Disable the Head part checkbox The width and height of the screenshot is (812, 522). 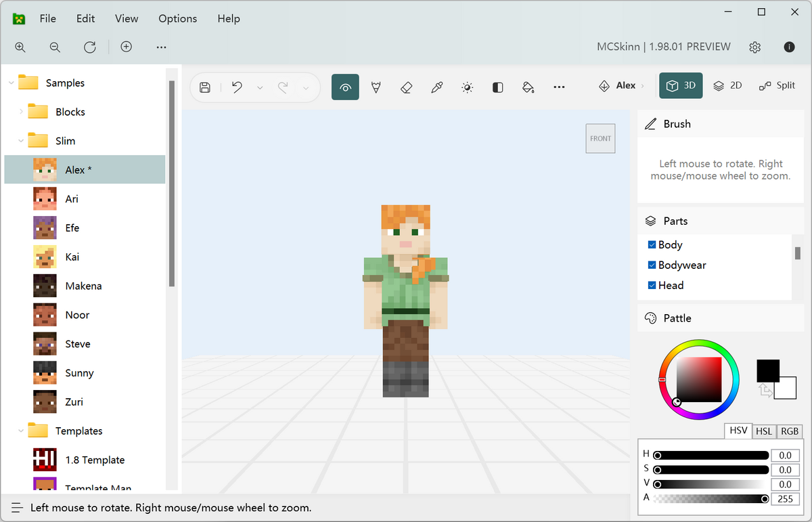point(652,285)
